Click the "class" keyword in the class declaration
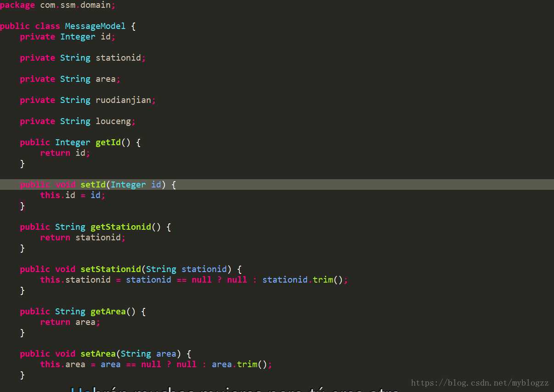The width and height of the screenshot is (554, 392). point(48,26)
